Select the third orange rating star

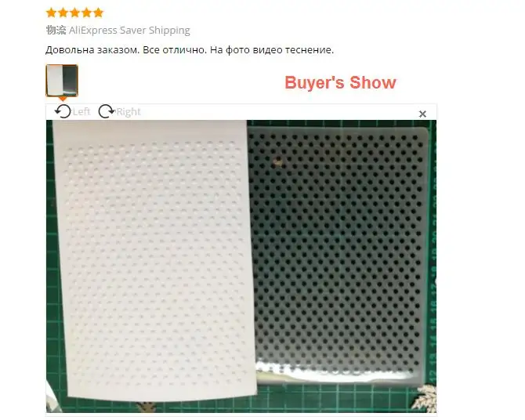[74, 13]
